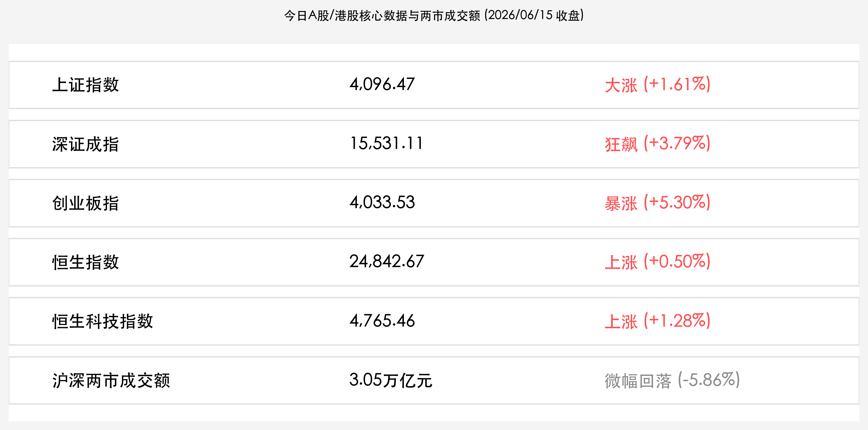Select the 4,765.46 value
Screen dimensions: 868x430
pos(382,321)
